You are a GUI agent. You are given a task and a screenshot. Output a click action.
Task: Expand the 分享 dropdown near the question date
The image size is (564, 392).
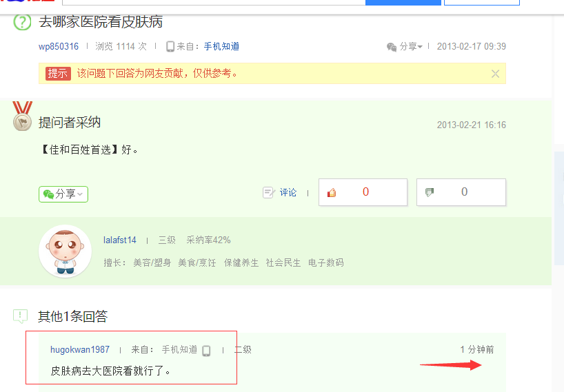click(x=405, y=47)
